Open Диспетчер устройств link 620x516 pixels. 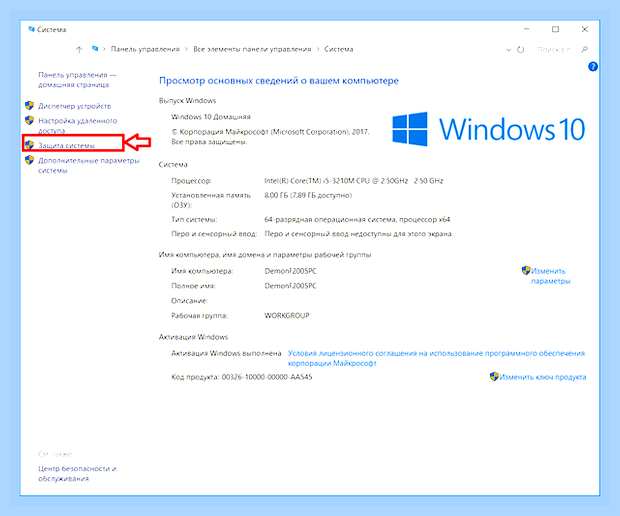(x=74, y=106)
